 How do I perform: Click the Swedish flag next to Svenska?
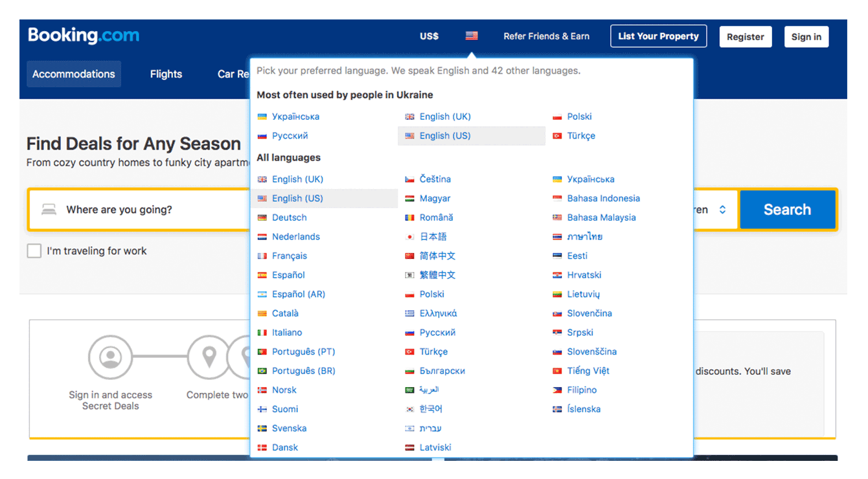click(x=262, y=429)
